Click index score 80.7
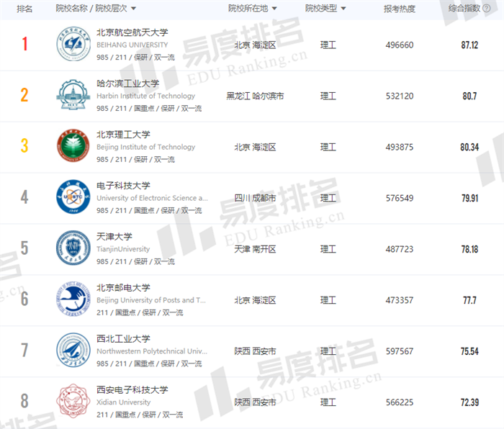 (x=469, y=96)
